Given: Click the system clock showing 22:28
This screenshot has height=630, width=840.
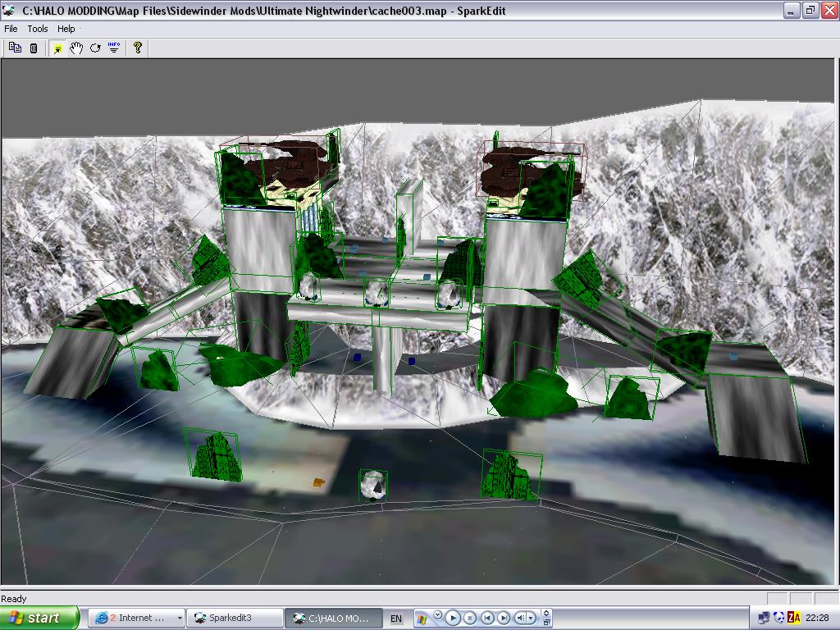Looking at the screenshot, I should (x=817, y=619).
